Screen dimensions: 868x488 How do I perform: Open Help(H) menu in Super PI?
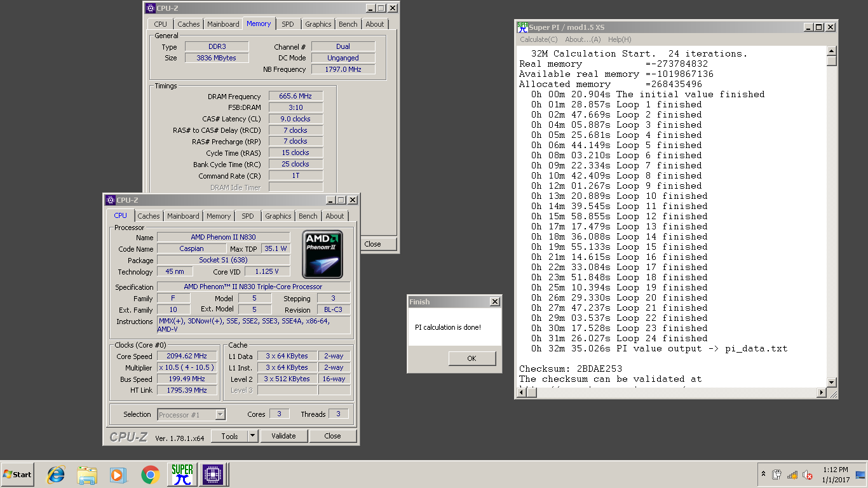[x=620, y=39]
